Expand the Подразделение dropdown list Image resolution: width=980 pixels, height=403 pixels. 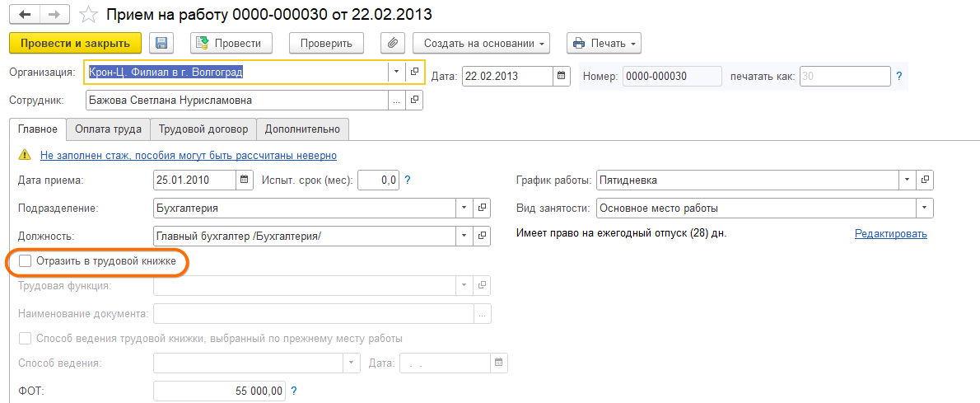coord(464,208)
